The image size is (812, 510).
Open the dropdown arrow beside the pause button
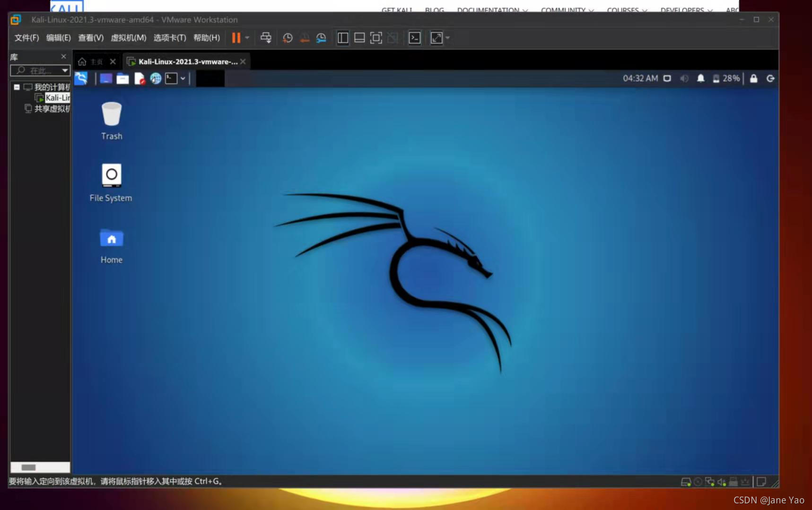pyautogui.click(x=247, y=38)
